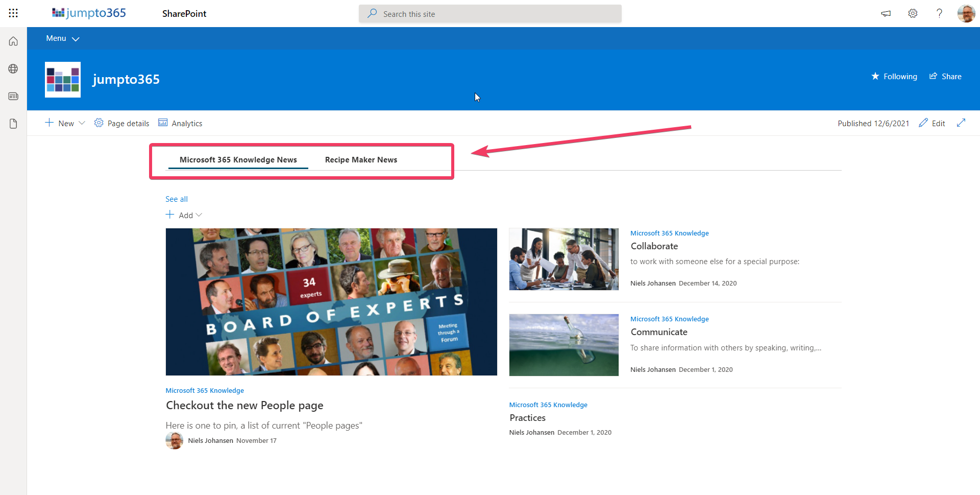This screenshot has height=495, width=980.
Task: Click inside the Search this site field
Action: (490, 14)
